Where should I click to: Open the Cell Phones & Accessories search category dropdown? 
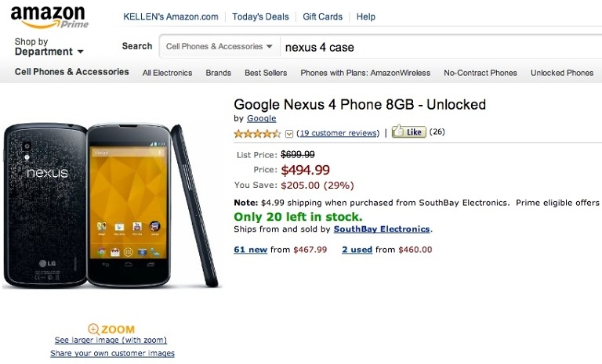[x=219, y=47]
